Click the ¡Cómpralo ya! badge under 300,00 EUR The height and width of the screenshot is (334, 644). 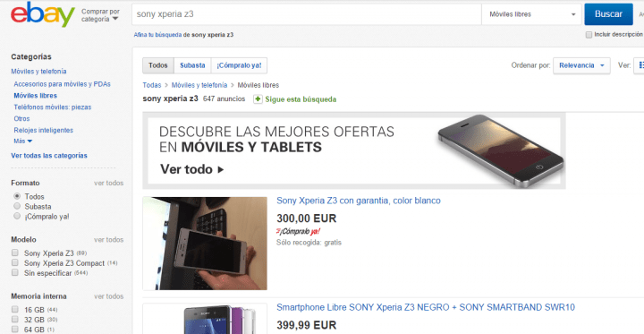298,232
